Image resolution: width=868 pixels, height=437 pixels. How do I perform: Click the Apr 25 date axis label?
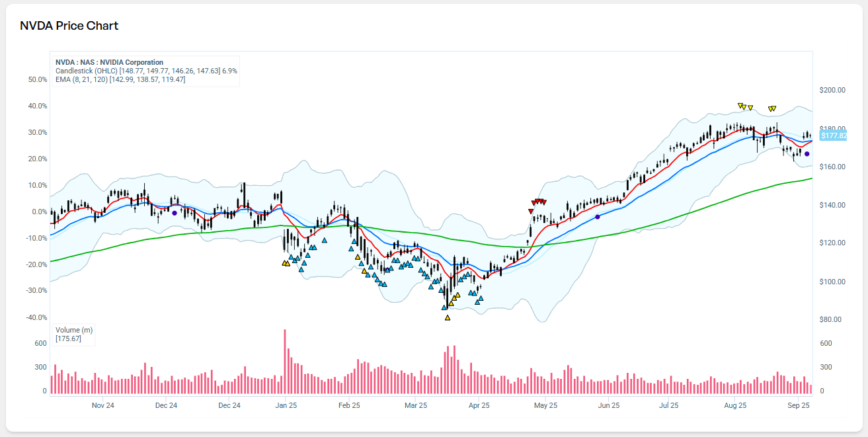point(479,405)
